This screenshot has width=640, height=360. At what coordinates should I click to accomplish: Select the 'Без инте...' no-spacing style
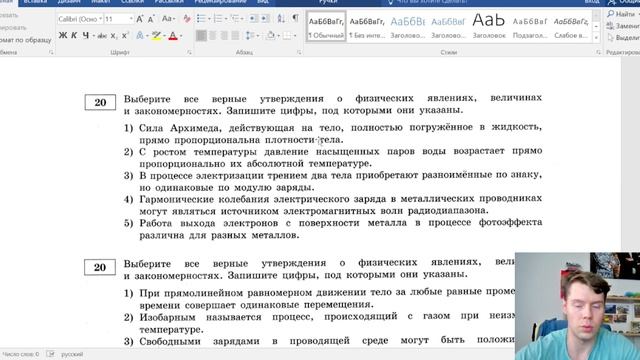[367, 27]
